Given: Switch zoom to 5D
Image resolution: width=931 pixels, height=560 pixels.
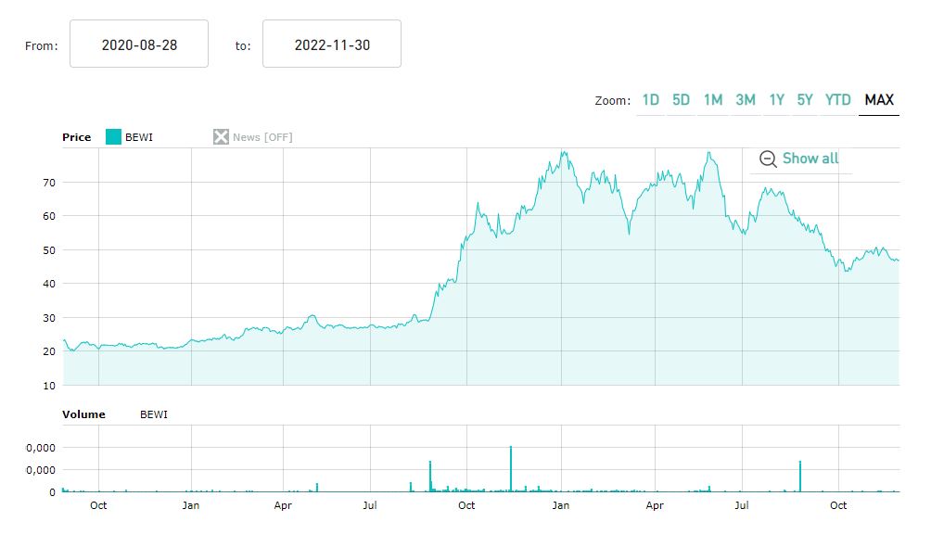Looking at the screenshot, I should point(681,100).
